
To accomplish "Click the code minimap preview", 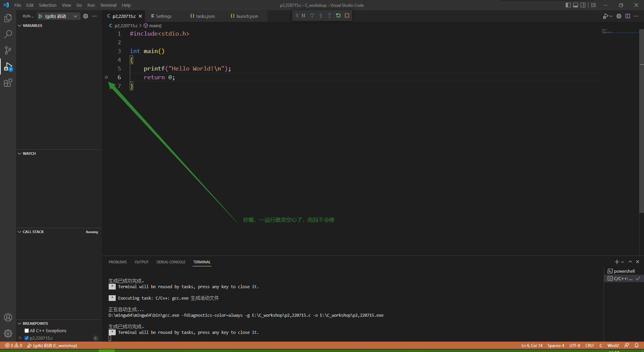I will 620,31.
